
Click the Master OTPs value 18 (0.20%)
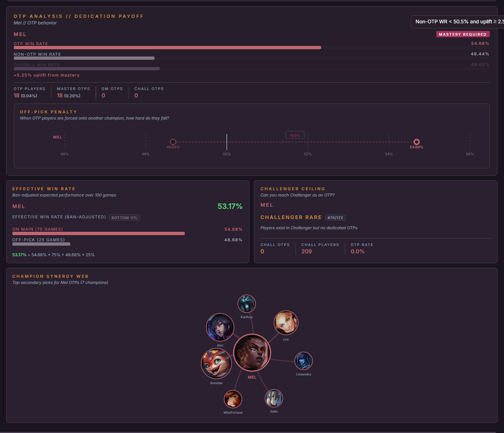coord(69,95)
